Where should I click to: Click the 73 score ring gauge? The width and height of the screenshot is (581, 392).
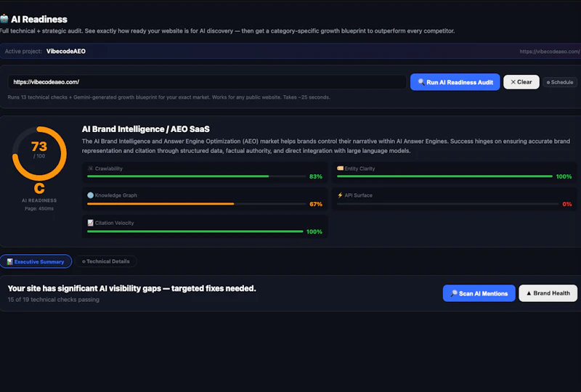click(x=39, y=153)
